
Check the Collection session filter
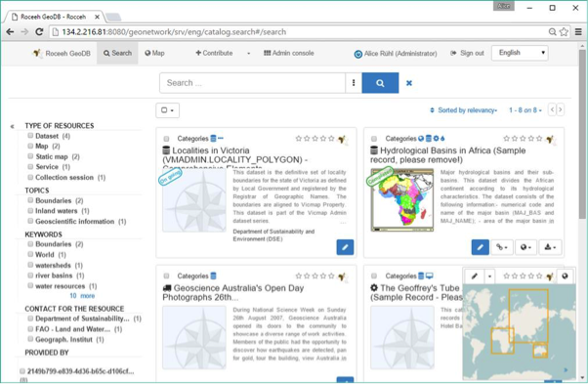tap(30, 177)
